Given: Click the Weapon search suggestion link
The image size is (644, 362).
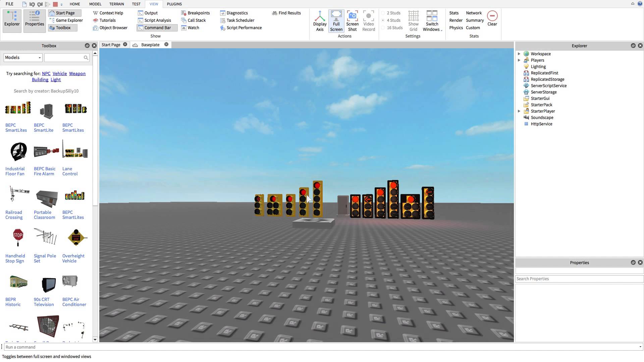Looking at the screenshot, I should 77,74.
